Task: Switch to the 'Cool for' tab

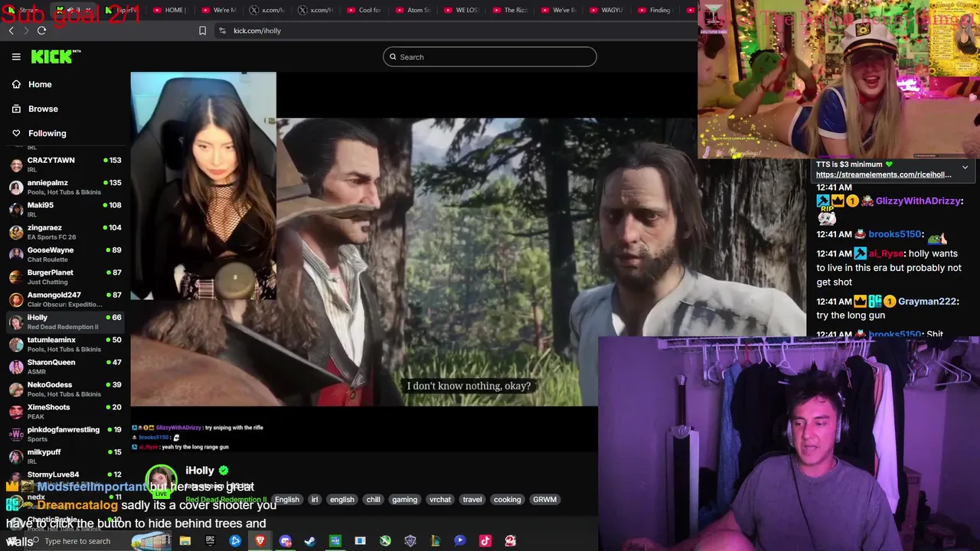Action: 363,10
